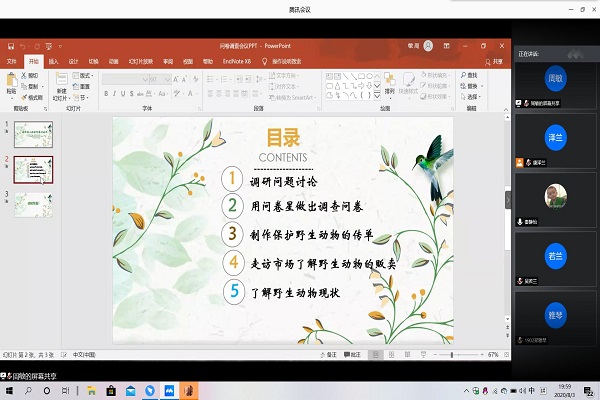Toggle bold text formatting
This screenshot has width=600, height=400.
click(x=106, y=94)
